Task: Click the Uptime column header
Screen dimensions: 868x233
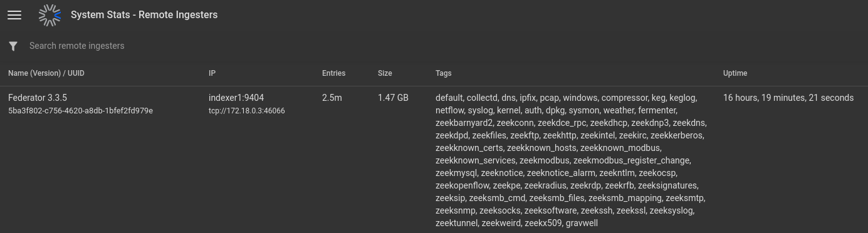Action: tap(735, 73)
